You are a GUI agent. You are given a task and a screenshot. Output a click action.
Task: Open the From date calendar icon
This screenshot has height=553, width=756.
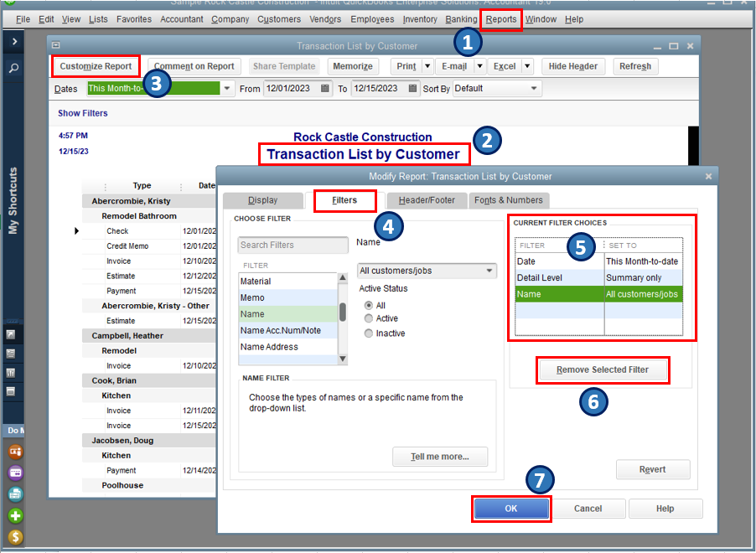[x=325, y=88]
